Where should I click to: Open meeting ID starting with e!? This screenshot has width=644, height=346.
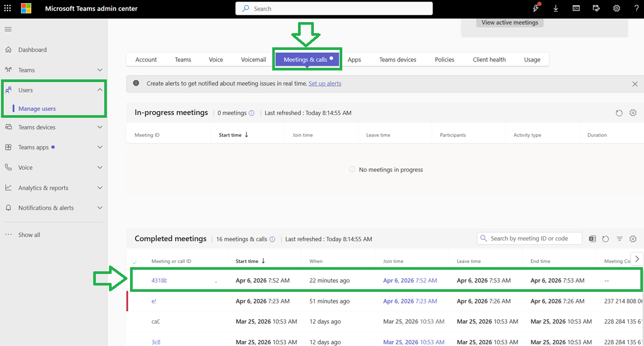point(154,301)
